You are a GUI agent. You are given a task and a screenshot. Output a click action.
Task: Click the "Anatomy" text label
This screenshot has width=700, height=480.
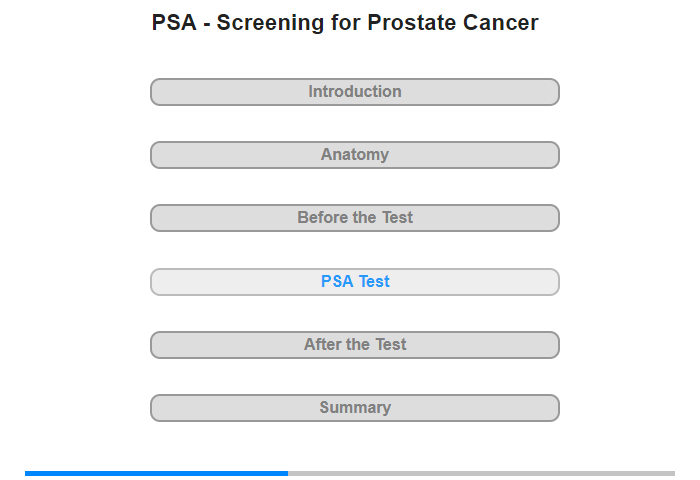coord(355,154)
